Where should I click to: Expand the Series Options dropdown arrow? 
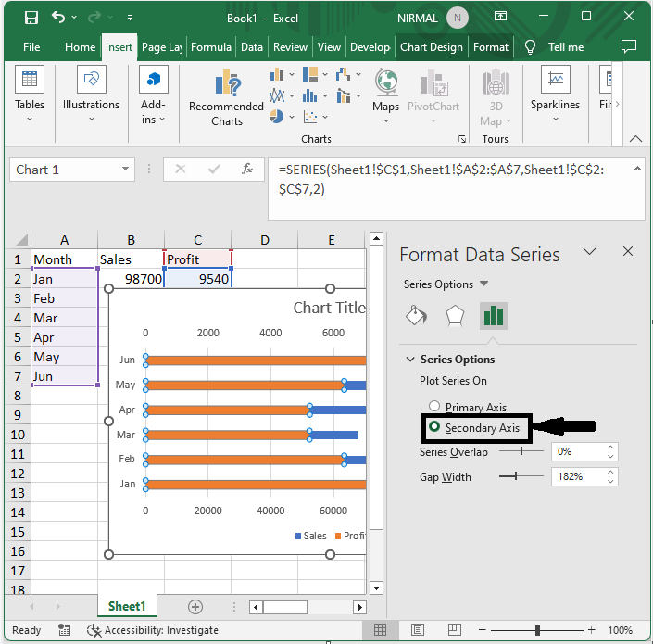click(x=483, y=284)
